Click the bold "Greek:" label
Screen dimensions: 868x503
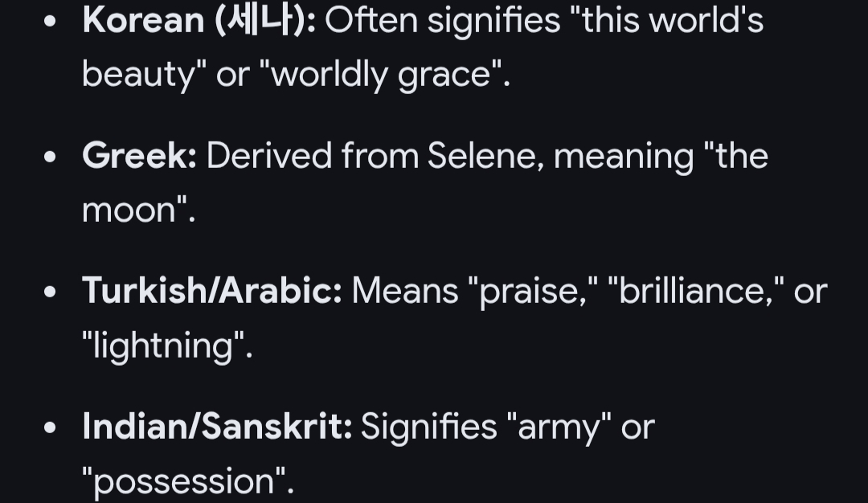pyautogui.click(x=139, y=155)
